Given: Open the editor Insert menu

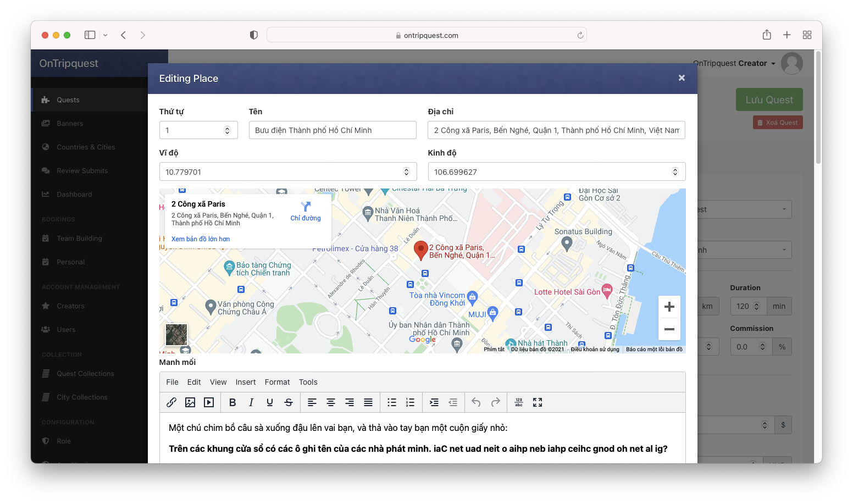Looking at the screenshot, I should coord(246,382).
